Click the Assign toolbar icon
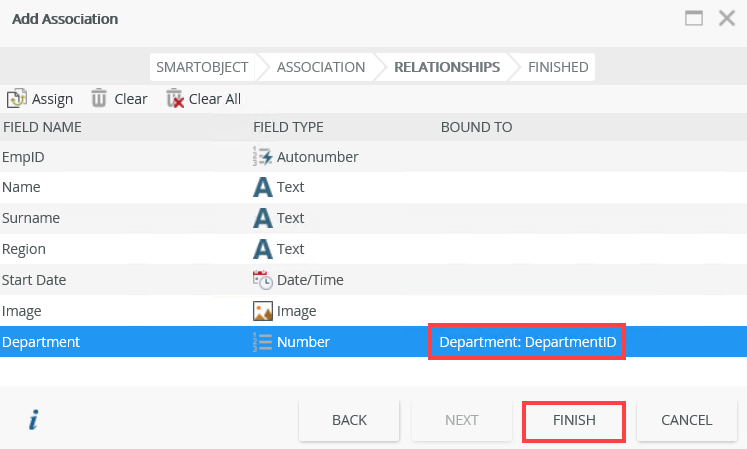The height and width of the screenshot is (449, 747). [x=16, y=98]
